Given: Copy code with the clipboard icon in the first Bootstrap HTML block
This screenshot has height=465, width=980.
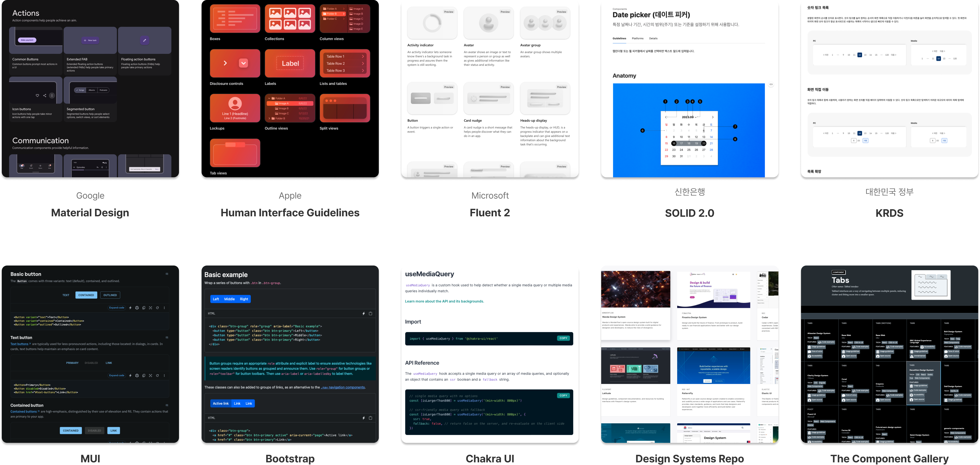Looking at the screenshot, I should [x=371, y=314].
